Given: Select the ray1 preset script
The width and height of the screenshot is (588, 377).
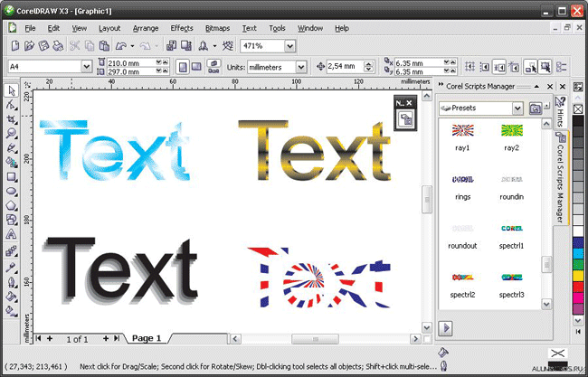Looking at the screenshot, I should point(462,137).
